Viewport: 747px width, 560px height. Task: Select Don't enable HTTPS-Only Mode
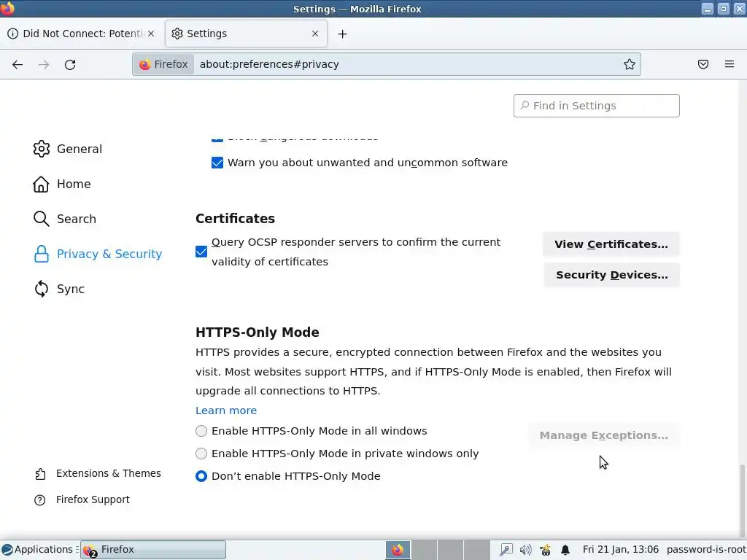tap(201, 476)
